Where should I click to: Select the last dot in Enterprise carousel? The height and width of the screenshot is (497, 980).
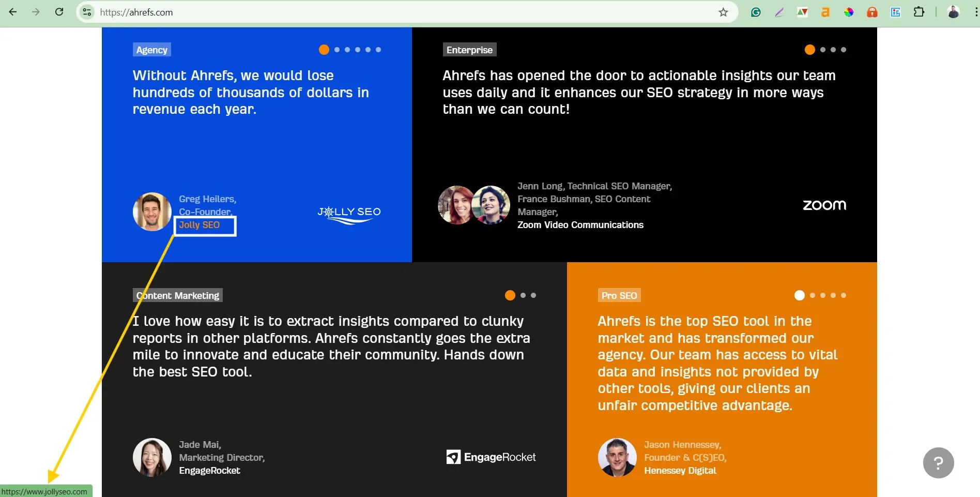click(x=844, y=50)
